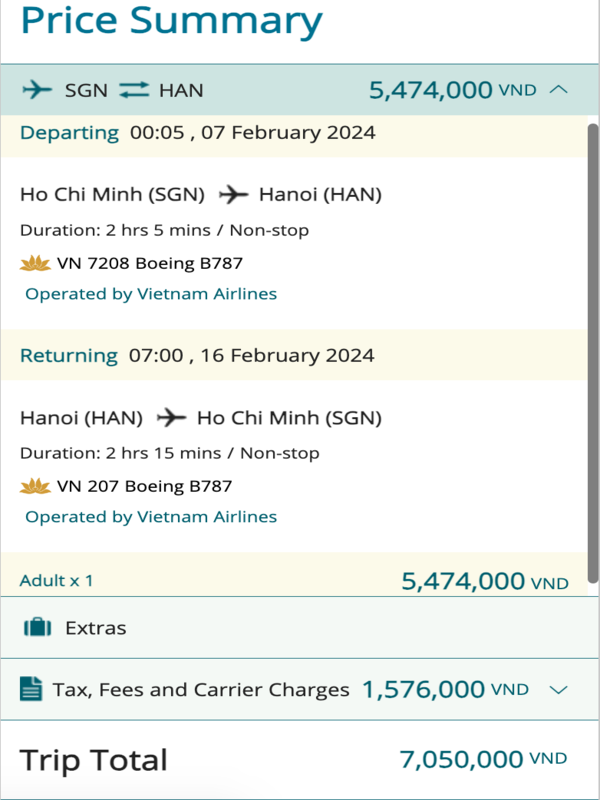Click the lotus logo next to VN 7208
Image resolution: width=600 pixels, height=800 pixels.
click(36, 264)
